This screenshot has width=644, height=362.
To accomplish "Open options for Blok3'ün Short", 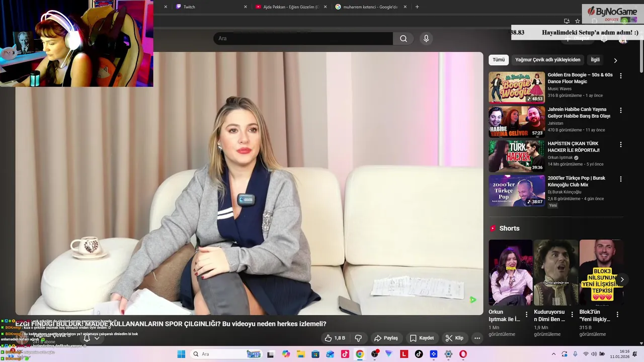I will (x=617, y=315).
